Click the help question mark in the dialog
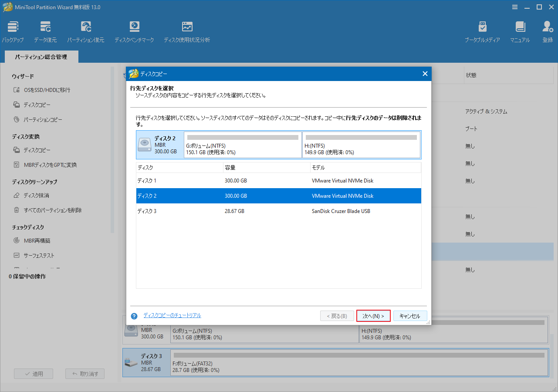 pos(134,316)
